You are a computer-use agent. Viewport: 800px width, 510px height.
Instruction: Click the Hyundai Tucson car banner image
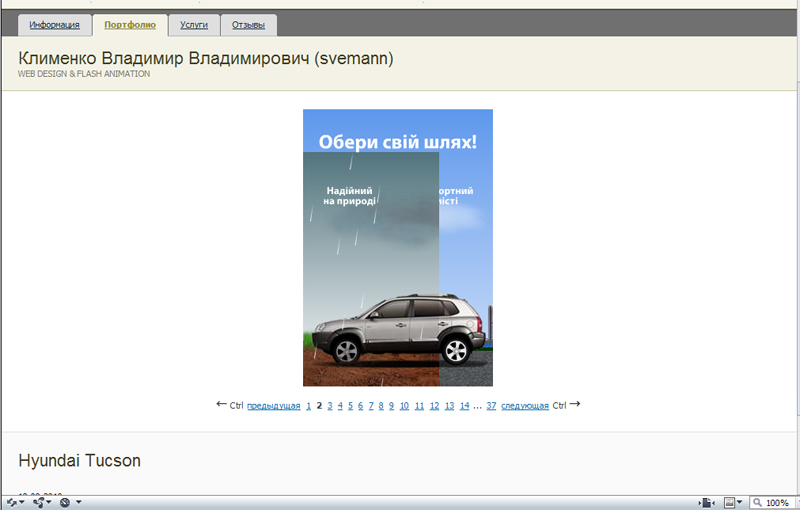pyautogui.click(x=397, y=247)
